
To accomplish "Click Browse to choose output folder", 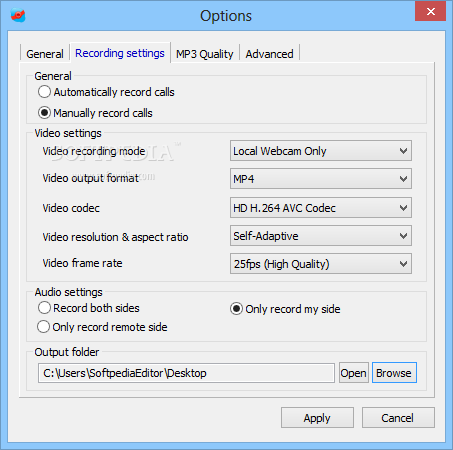I will click(x=394, y=373).
